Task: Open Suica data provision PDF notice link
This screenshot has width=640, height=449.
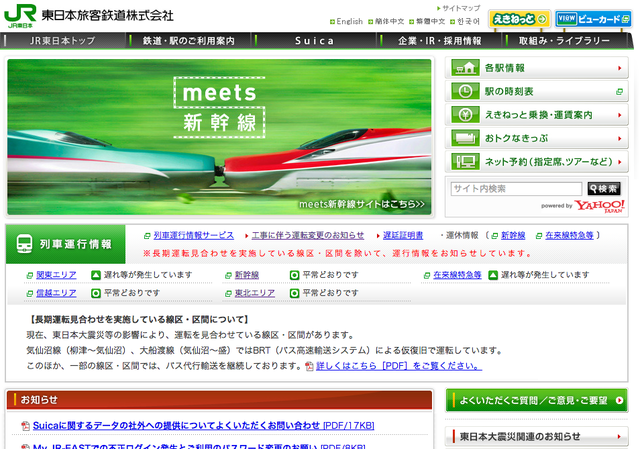Action: coord(204,426)
